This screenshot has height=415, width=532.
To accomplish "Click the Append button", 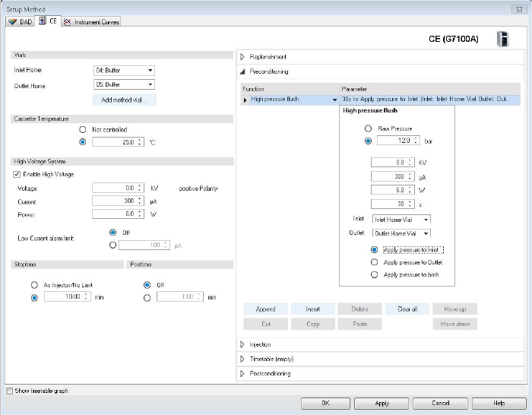I will 266,309.
